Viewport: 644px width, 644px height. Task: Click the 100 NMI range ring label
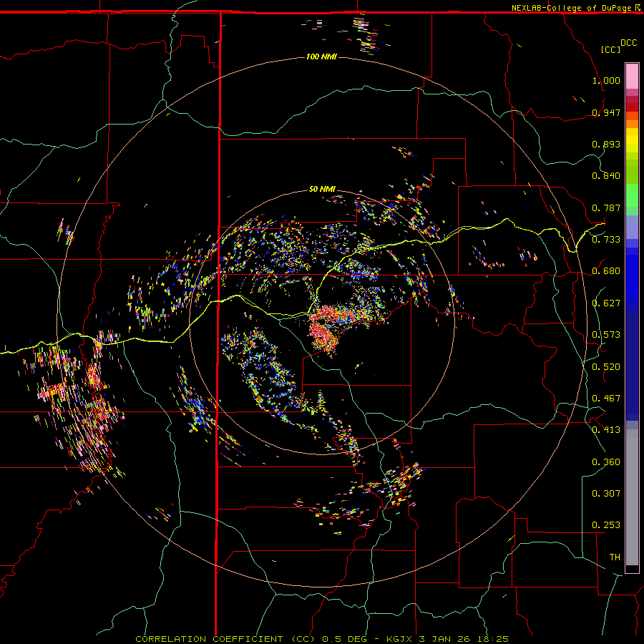(x=321, y=57)
